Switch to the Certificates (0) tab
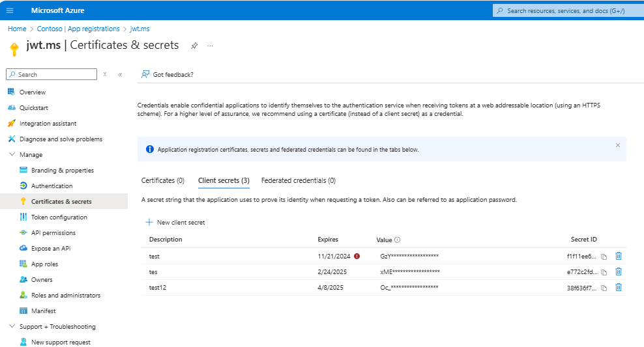 click(163, 180)
